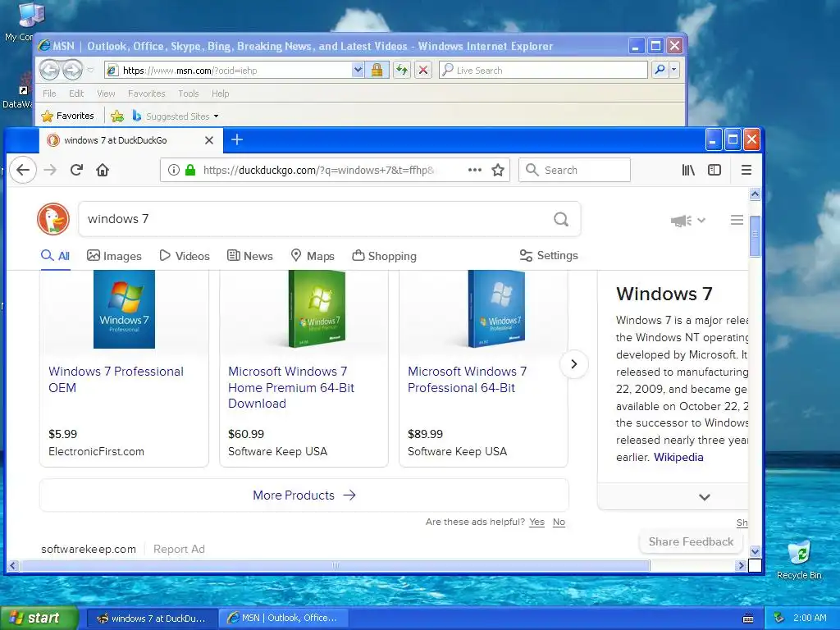Click IE Live Search magnifier button
840x630 pixels.
660,70
